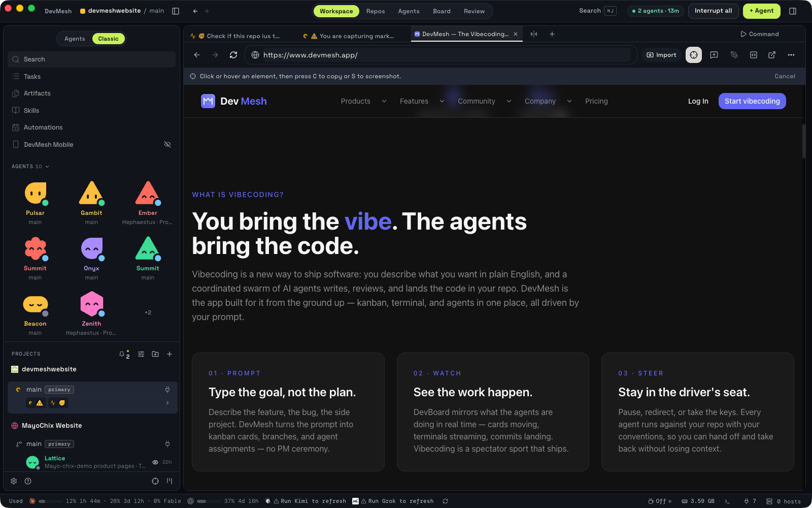The image size is (812, 508).
Task: Click the + Agent button
Action: (761, 11)
